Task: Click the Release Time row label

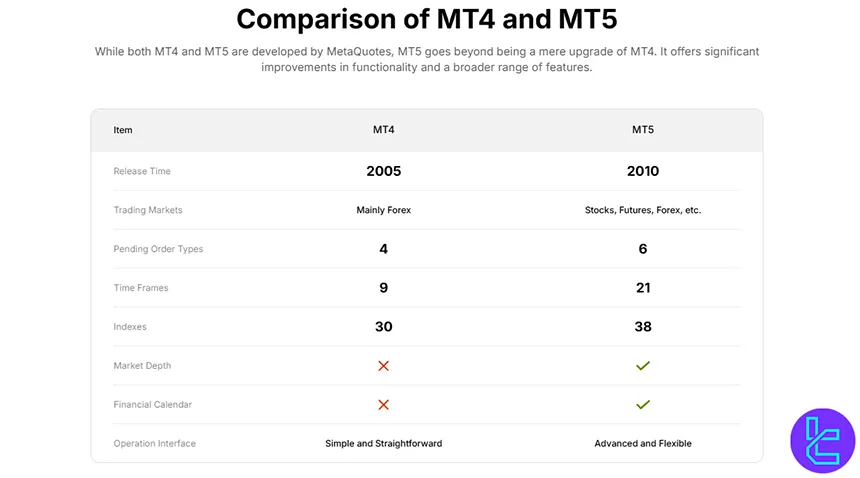Action: (x=142, y=171)
